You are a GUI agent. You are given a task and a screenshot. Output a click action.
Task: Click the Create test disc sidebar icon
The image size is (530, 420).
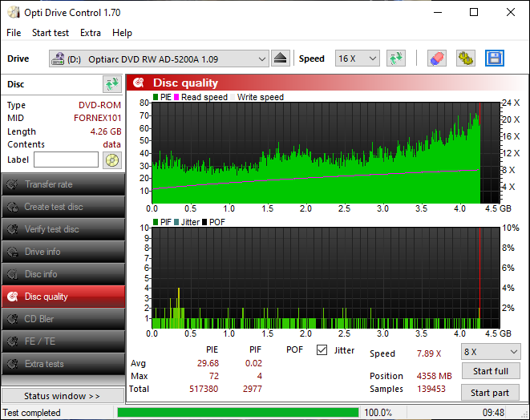point(13,207)
